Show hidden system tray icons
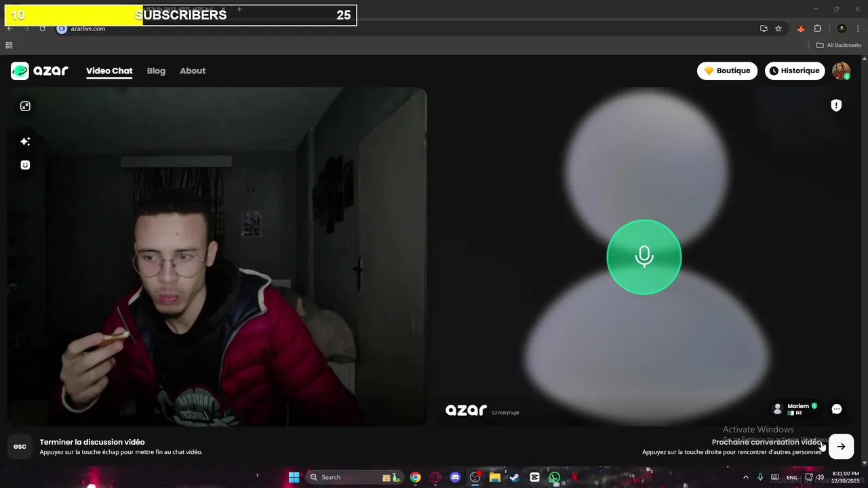This screenshot has height=488, width=868. tap(746, 477)
